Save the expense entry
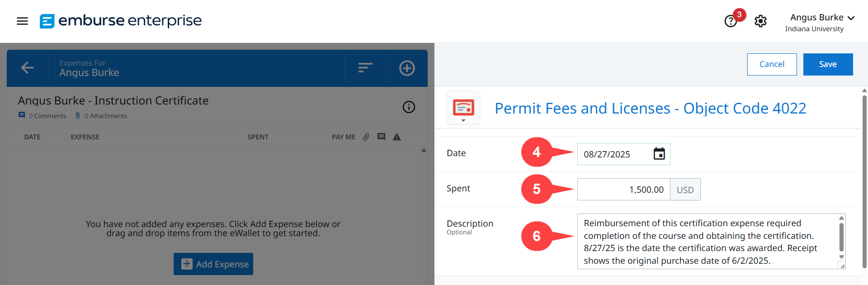 coord(828,64)
